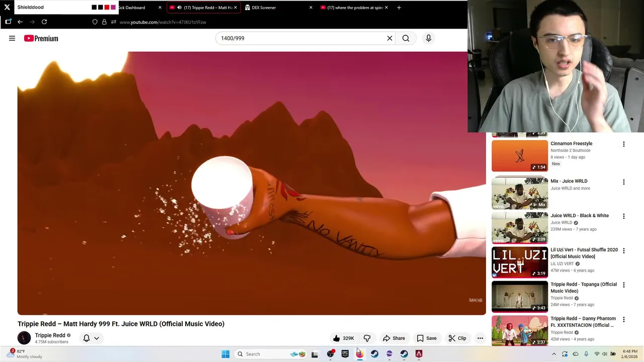Open options for Cinnamon Freestyle video
This screenshot has height=362, width=644.
624,144
